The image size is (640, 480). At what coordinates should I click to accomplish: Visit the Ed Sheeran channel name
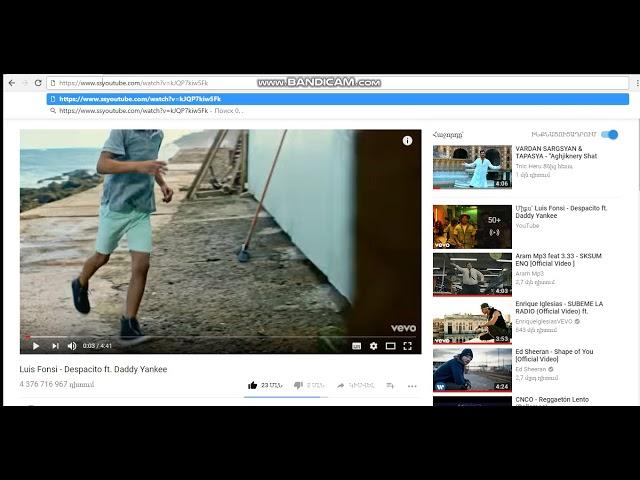click(x=531, y=369)
